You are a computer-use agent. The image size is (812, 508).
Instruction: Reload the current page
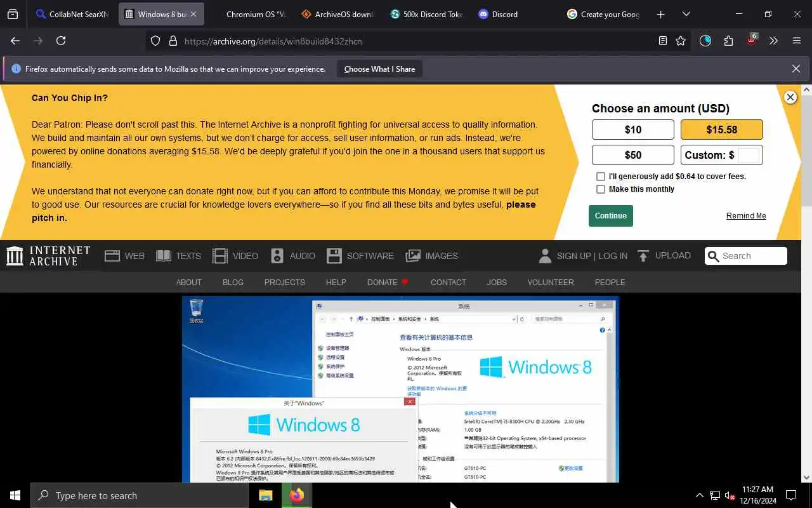pyautogui.click(x=61, y=41)
